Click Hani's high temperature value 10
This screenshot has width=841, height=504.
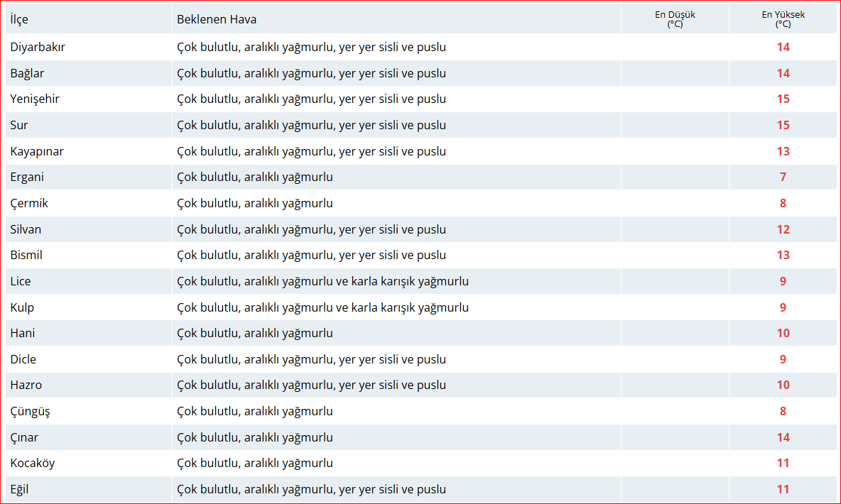coord(783,334)
